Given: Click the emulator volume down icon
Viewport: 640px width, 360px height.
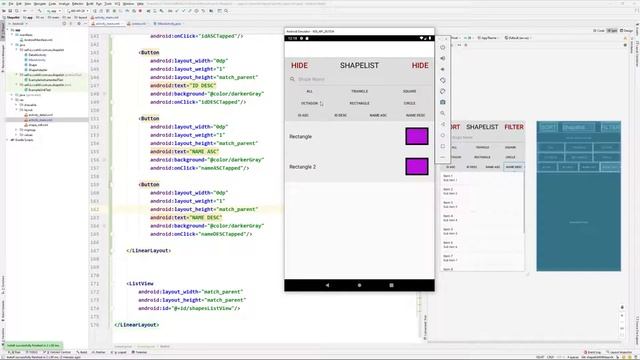Looking at the screenshot, I should point(442,69).
